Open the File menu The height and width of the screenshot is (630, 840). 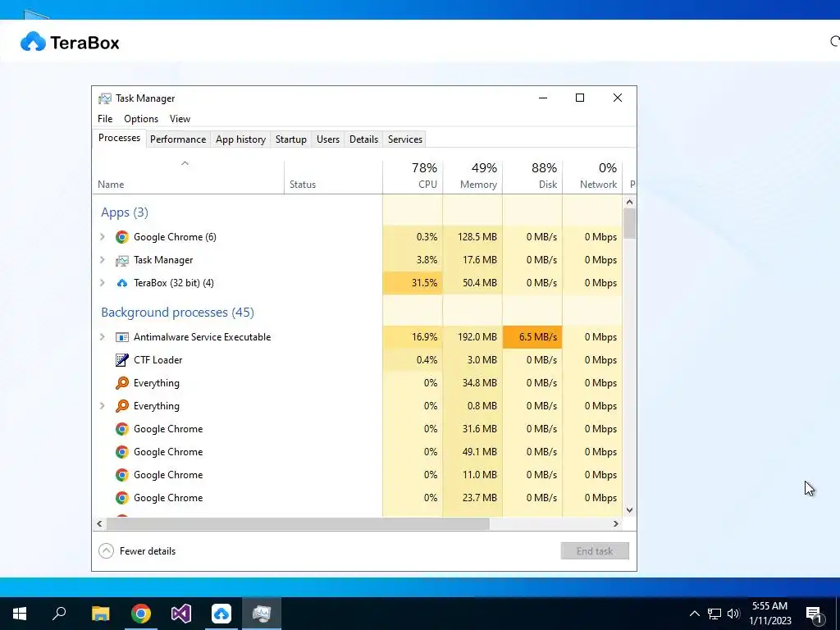(105, 119)
